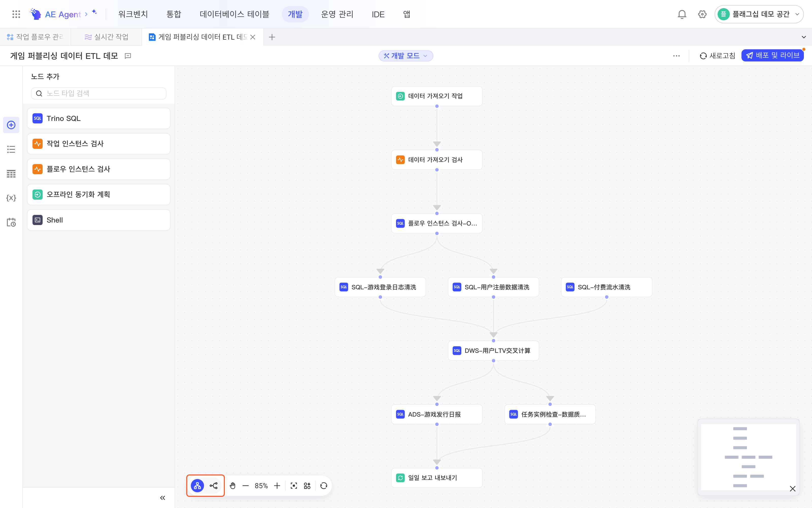Click the 새로고침 button

717,56
